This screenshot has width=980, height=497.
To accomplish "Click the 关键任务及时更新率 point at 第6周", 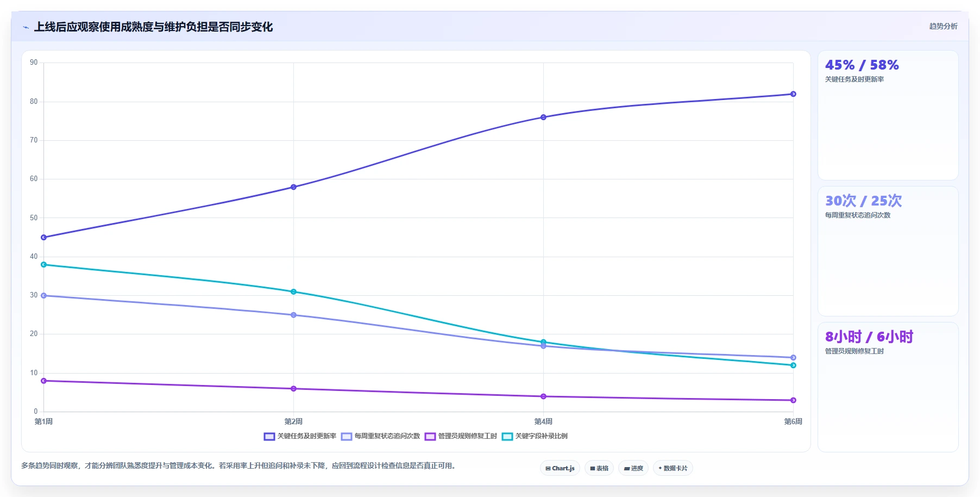I will [793, 94].
